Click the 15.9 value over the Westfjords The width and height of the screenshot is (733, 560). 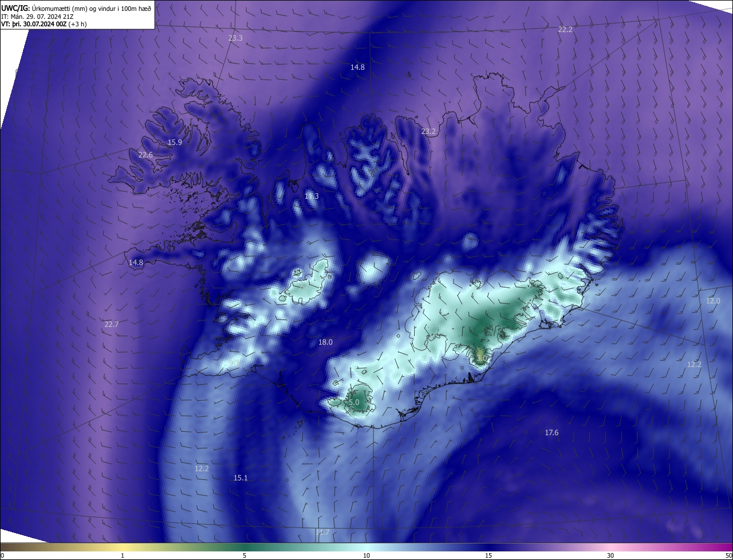tap(175, 142)
